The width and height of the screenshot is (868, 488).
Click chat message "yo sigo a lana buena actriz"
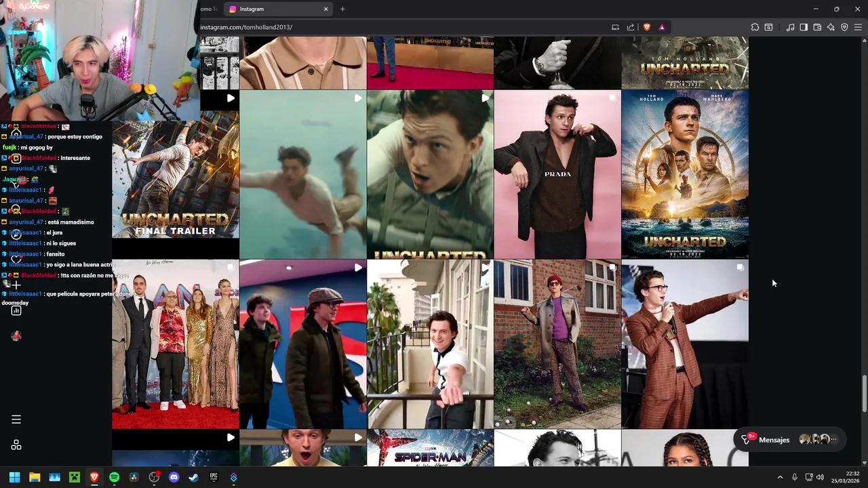[x=80, y=264]
